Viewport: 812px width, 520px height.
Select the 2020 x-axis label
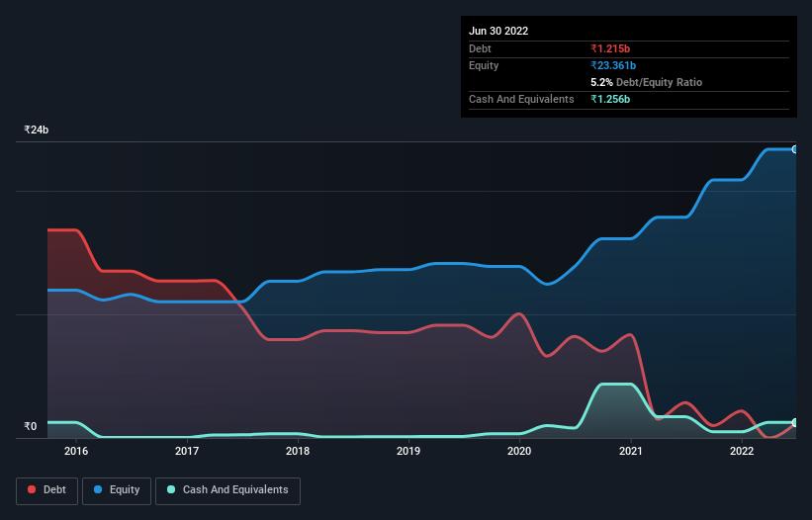coord(519,451)
